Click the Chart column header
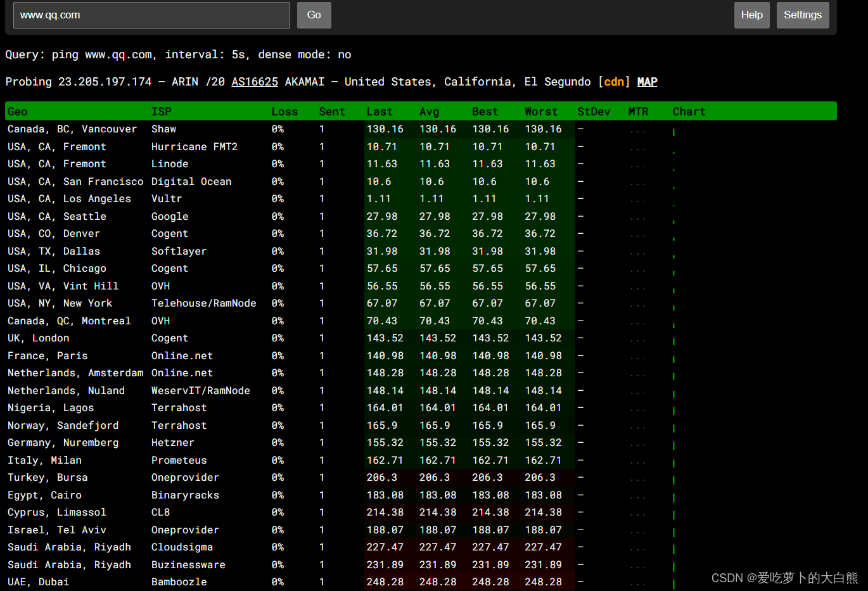 tap(689, 111)
